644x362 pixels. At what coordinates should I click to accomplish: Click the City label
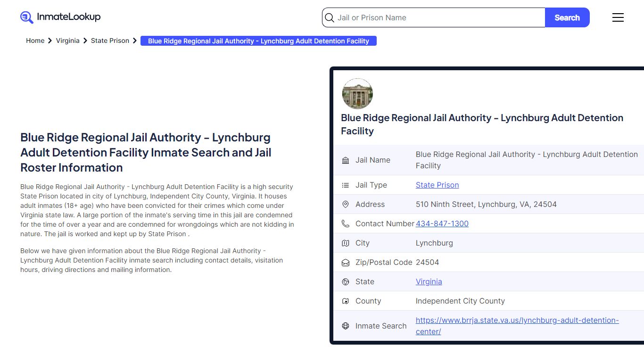(x=363, y=243)
